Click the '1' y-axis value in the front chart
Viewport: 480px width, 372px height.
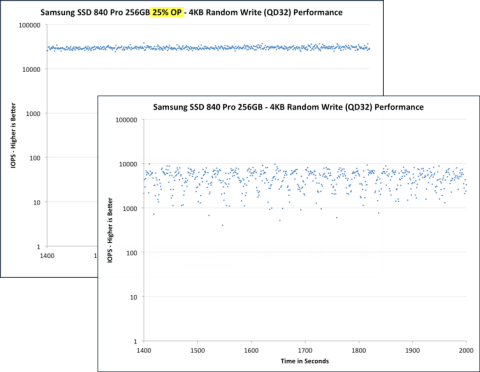(x=135, y=341)
